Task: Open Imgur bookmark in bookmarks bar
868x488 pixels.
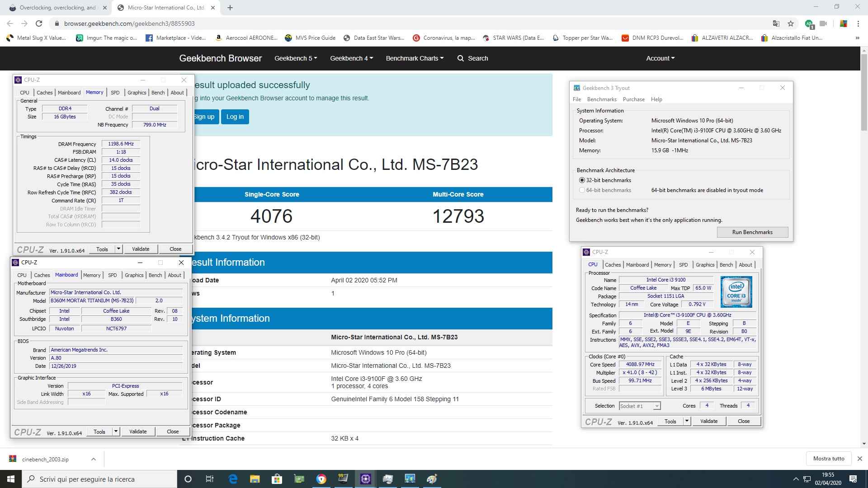Action: [106, 38]
